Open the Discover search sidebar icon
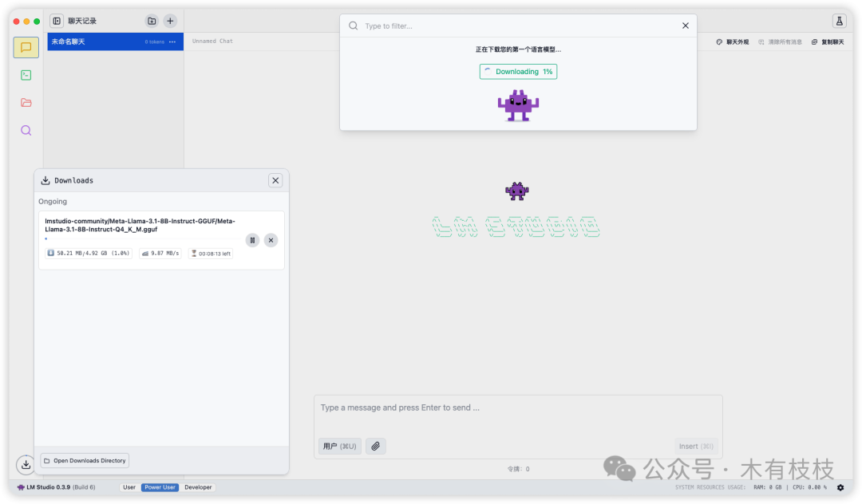862x504 pixels. (x=26, y=130)
